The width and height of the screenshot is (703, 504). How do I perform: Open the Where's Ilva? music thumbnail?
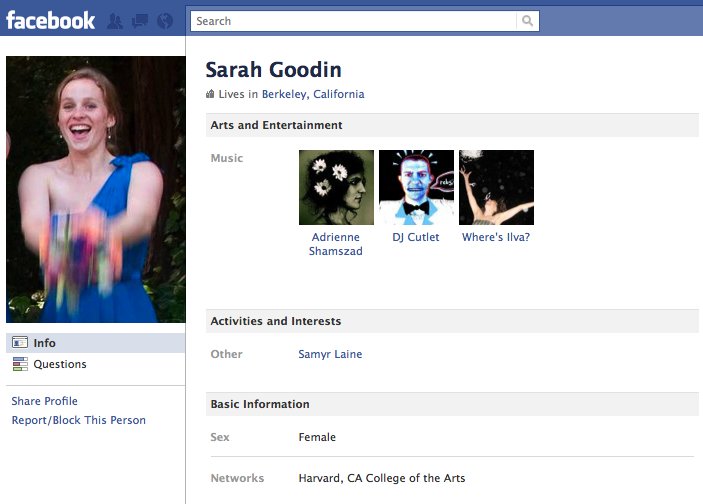496,187
